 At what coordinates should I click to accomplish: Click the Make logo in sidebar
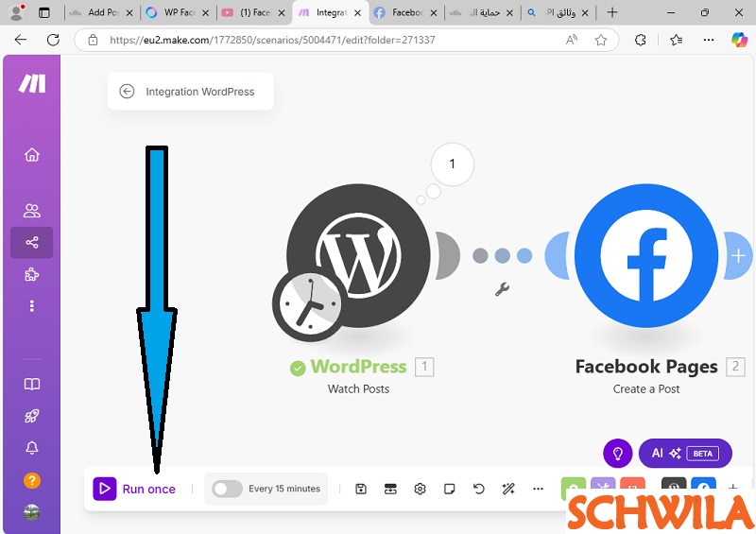coord(32,83)
